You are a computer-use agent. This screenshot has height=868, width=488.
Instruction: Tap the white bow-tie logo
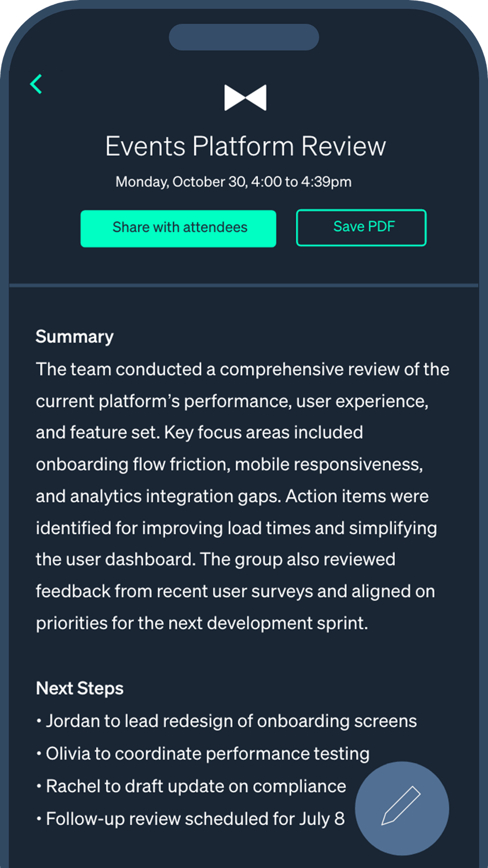tap(245, 97)
